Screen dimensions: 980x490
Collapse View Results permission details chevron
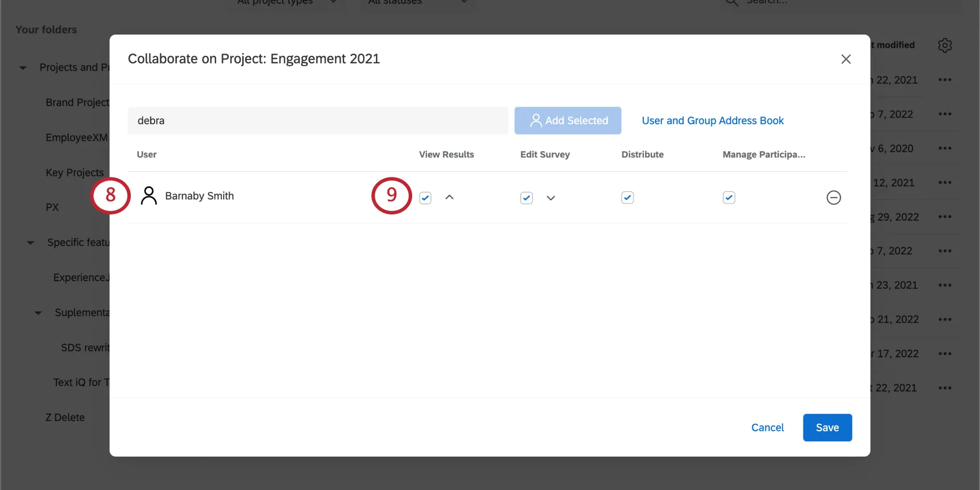(x=450, y=198)
